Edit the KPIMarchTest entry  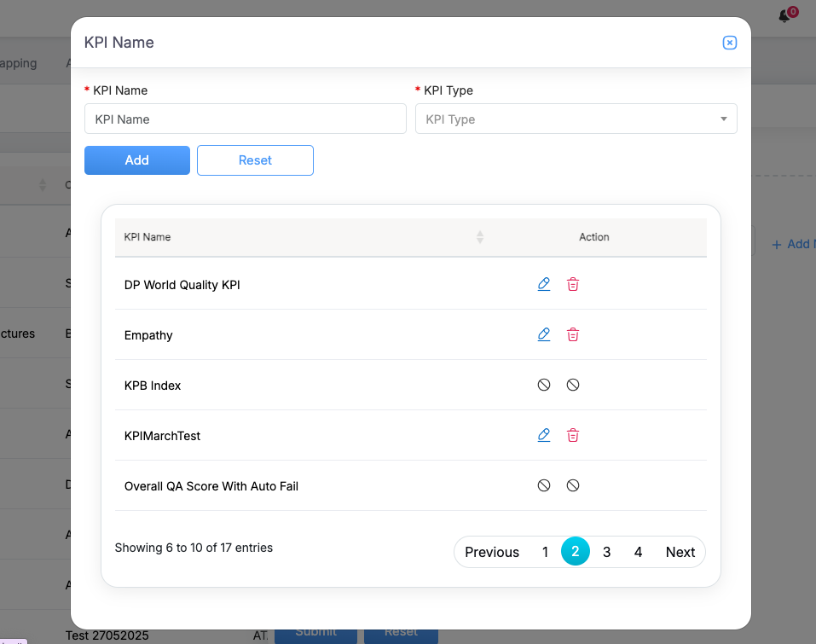pyautogui.click(x=544, y=435)
